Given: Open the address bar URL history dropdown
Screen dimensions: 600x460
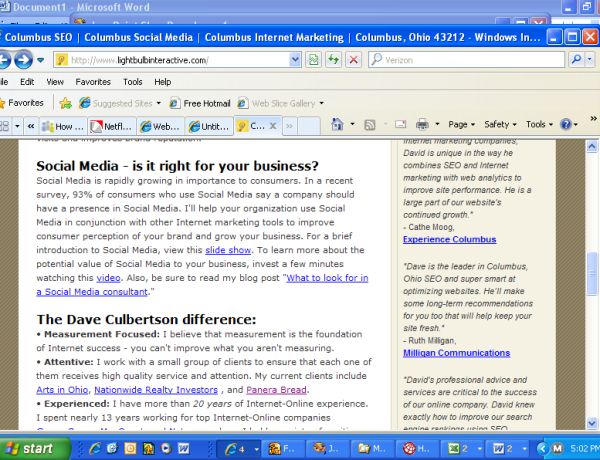Looking at the screenshot, I should [295, 60].
